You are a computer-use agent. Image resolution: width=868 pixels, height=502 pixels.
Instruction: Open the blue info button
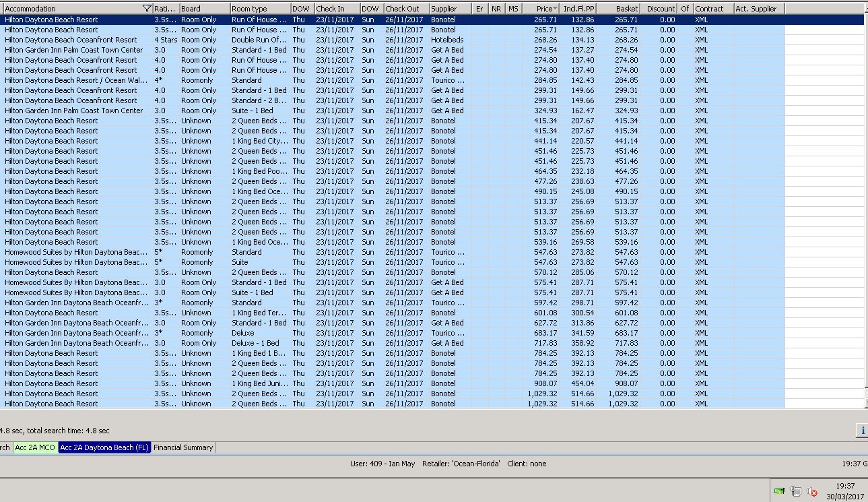pos(862,431)
